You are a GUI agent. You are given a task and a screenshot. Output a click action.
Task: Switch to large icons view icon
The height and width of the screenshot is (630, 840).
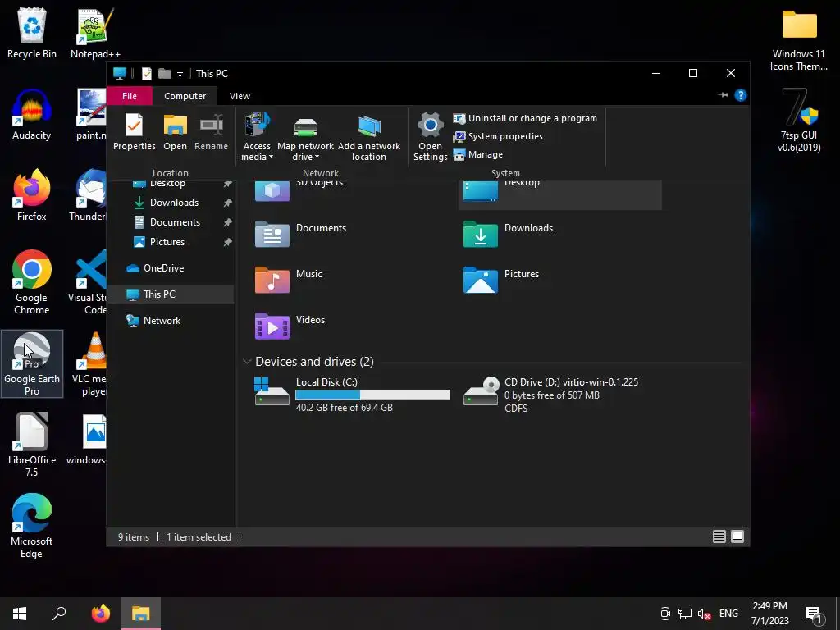click(737, 536)
